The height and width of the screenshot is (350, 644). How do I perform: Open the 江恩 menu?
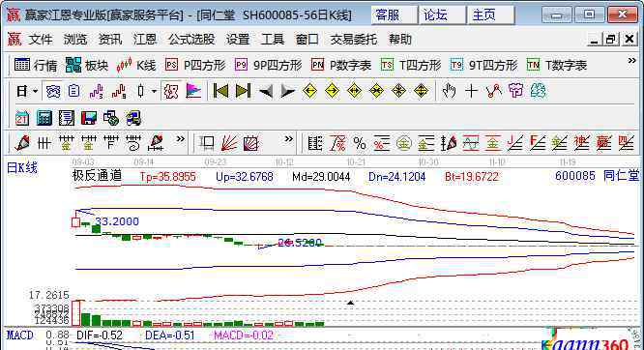pyautogui.click(x=145, y=40)
